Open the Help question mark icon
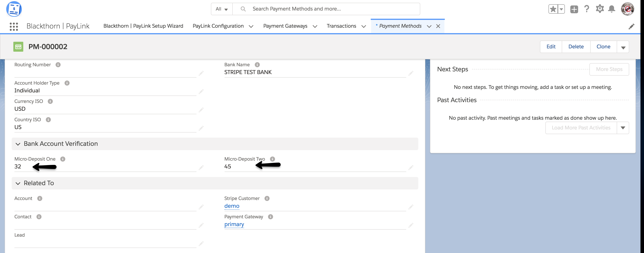 click(x=586, y=9)
